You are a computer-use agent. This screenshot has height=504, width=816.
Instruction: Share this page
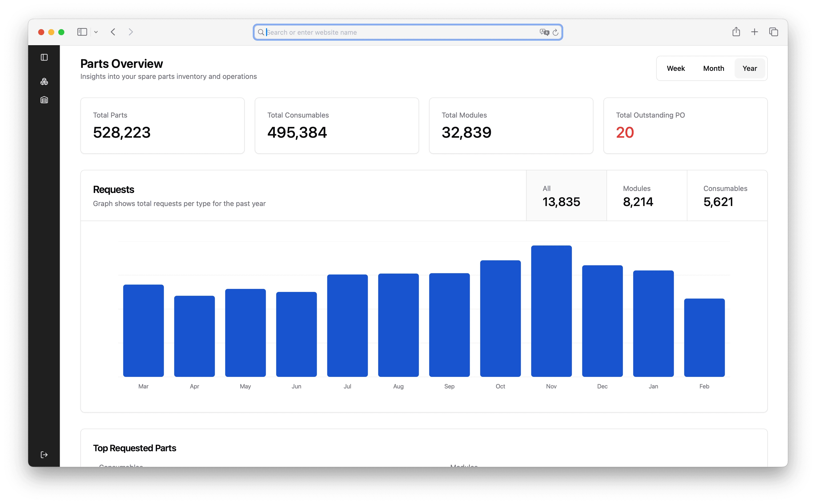tap(736, 32)
